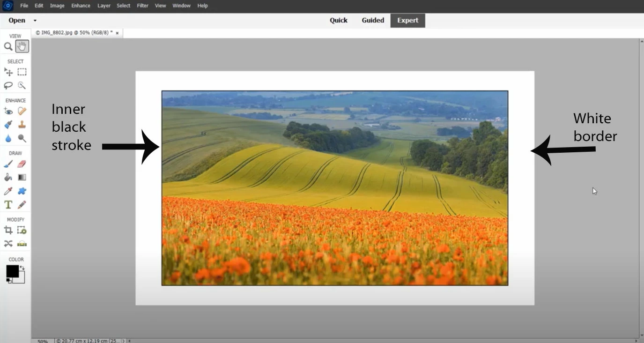Screen dimensions: 644x343
Task: Expand the Open recent files dropdown arrow
Action: (35, 21)
